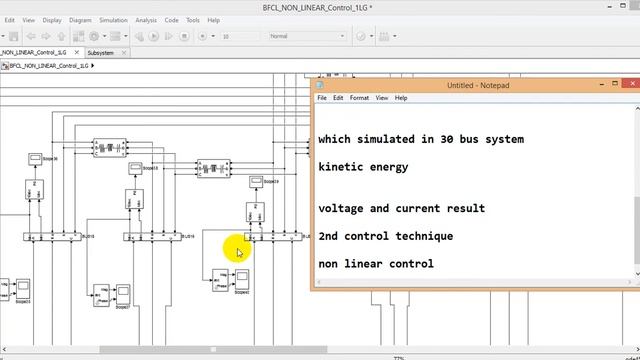Screen dimensions: 640x360
Task: Click the Simulink horizontal scrollbar thumb
Action: (213, 349)
